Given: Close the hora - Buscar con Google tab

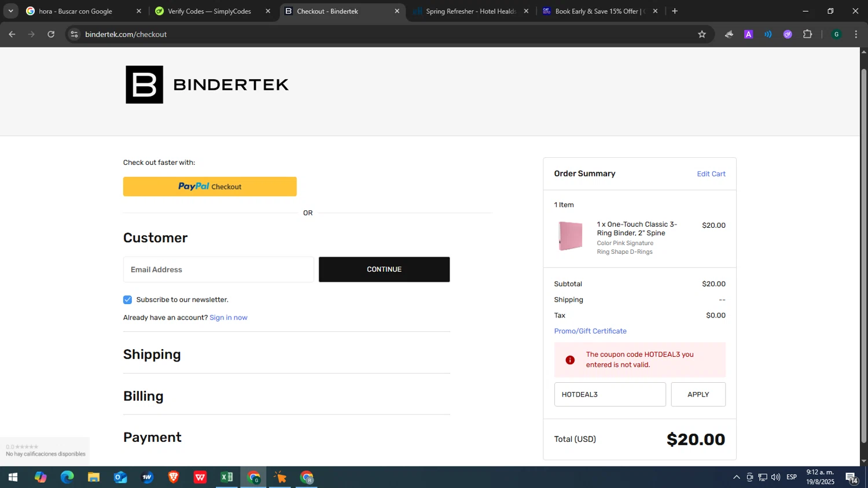Looking at the screenshot, I should (139, 11).
